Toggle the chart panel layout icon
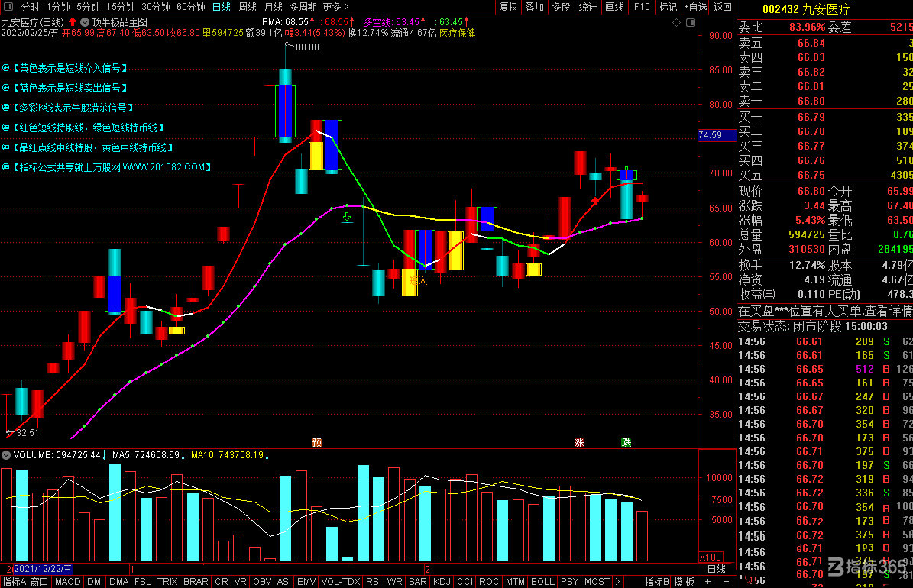This screenshot has height=588, width=913. (691, 22)
